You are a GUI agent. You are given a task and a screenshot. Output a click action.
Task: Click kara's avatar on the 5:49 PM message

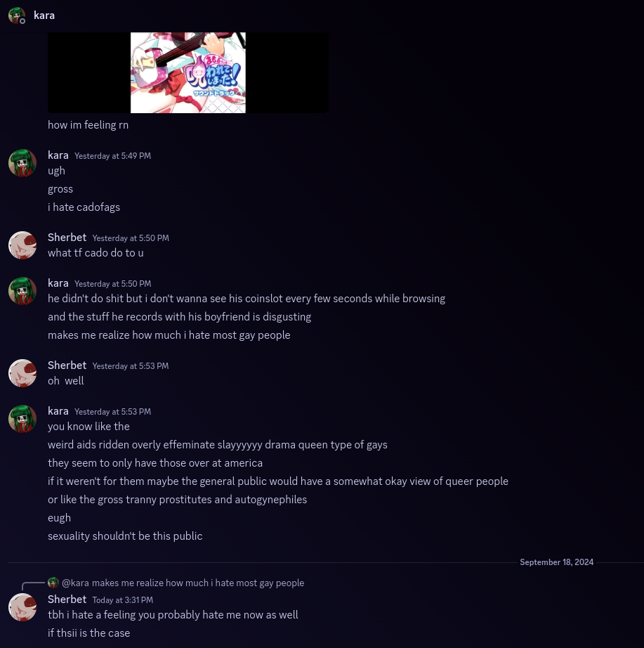[22, 163]
